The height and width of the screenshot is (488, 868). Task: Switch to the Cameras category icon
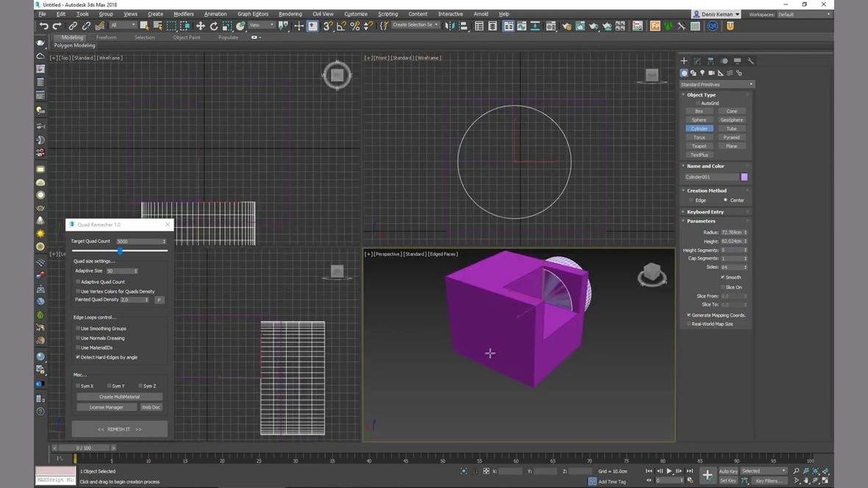tap(711, 73)
